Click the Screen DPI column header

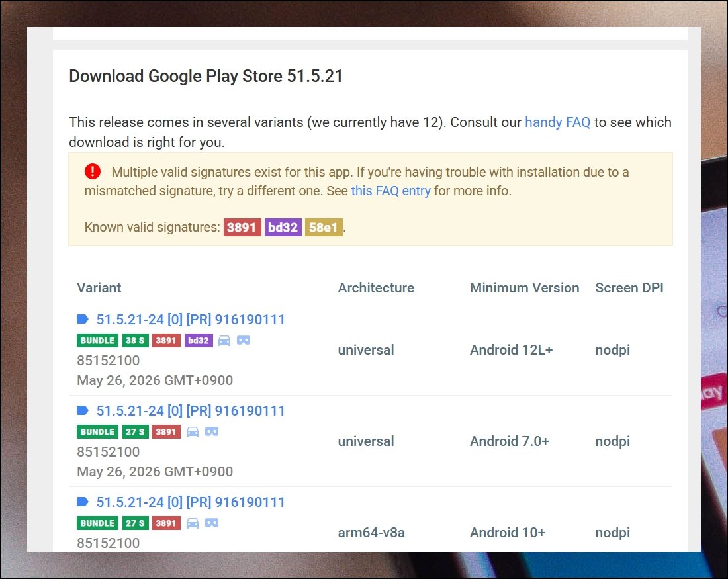click(629, 288)
